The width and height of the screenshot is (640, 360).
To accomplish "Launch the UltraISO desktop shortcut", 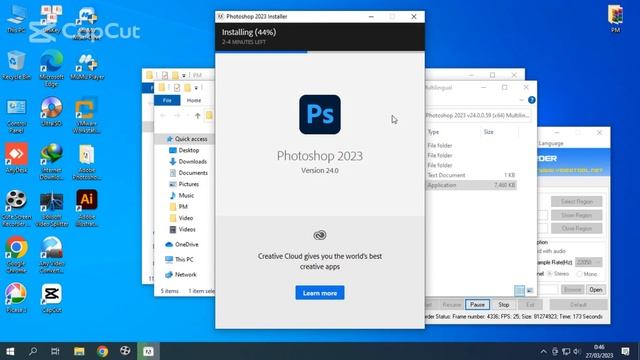I will coord(51,112).
